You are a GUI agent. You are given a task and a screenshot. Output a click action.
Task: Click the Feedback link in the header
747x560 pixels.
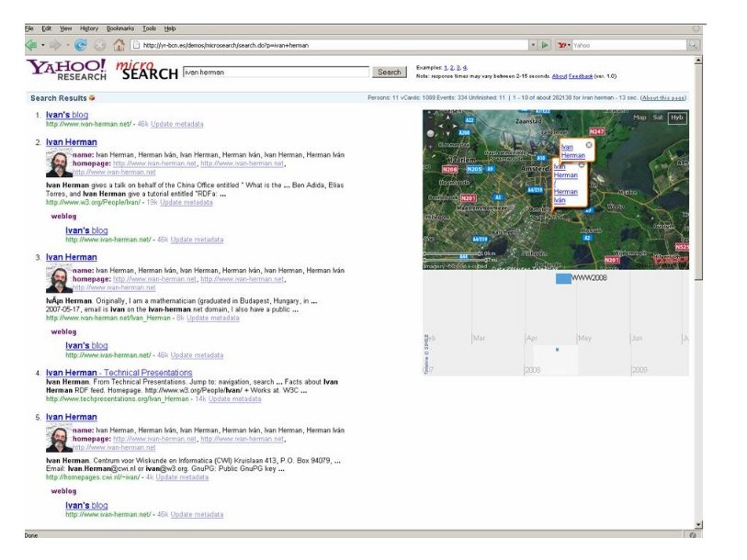[581, 76]
